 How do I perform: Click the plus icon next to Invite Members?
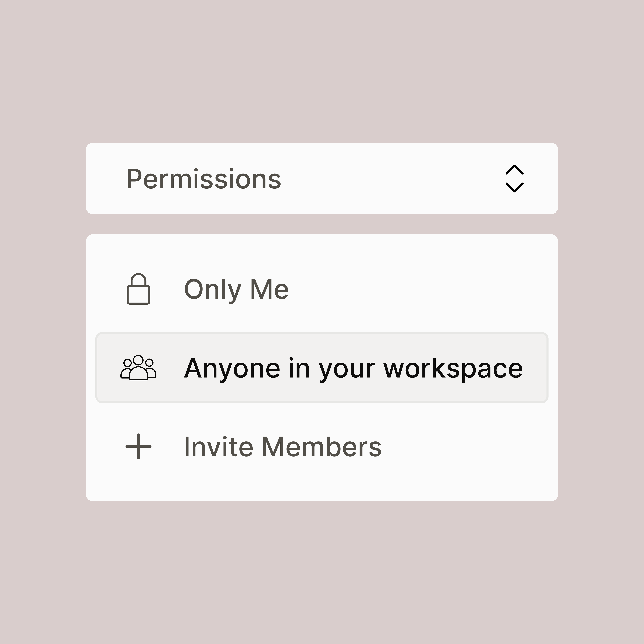[138, 446]
